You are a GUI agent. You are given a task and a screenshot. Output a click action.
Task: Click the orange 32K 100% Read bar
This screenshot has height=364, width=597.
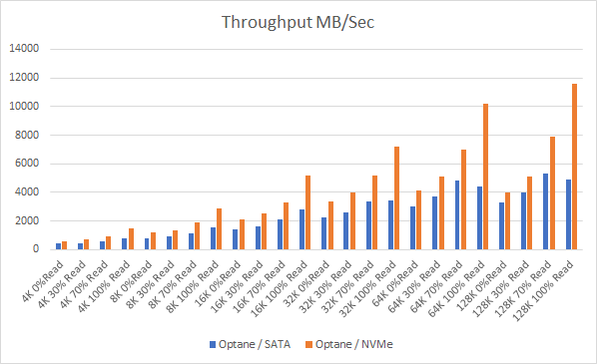coord(396,198)
